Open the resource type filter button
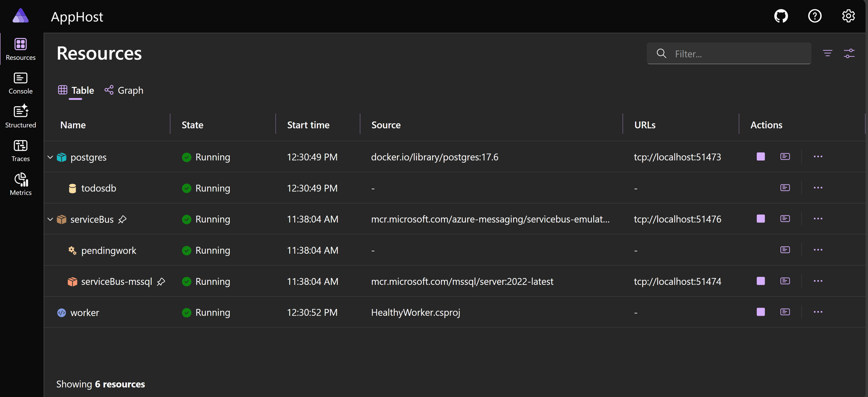The image size is (868, 397). coord(827,54)
